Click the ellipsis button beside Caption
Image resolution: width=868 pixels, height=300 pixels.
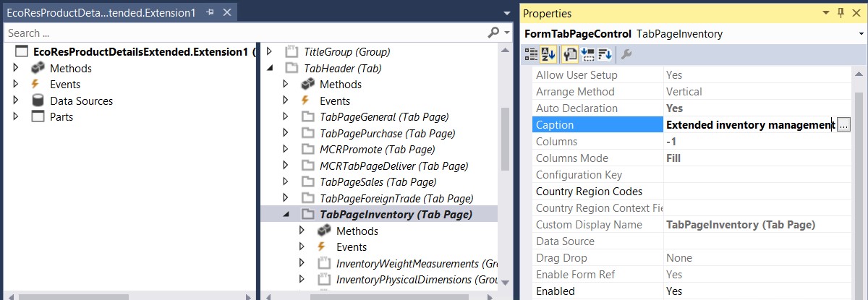(x=843, y=125)
